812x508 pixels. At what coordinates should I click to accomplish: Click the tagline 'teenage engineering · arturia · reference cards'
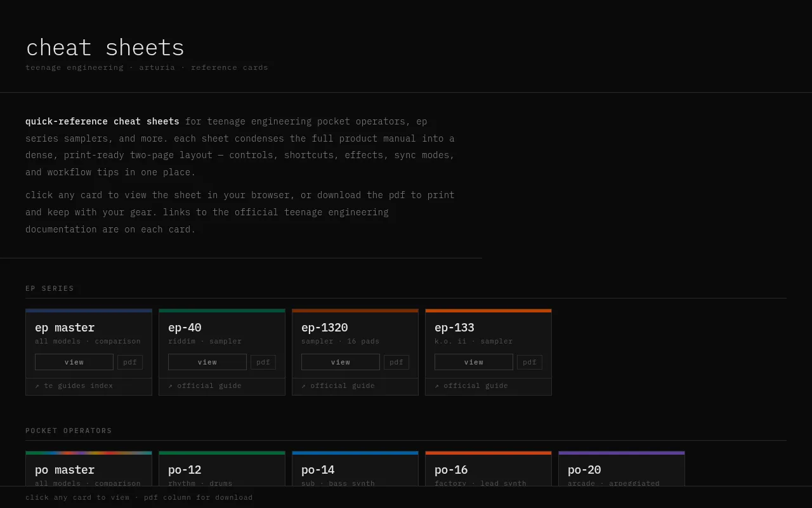(147, 67)
